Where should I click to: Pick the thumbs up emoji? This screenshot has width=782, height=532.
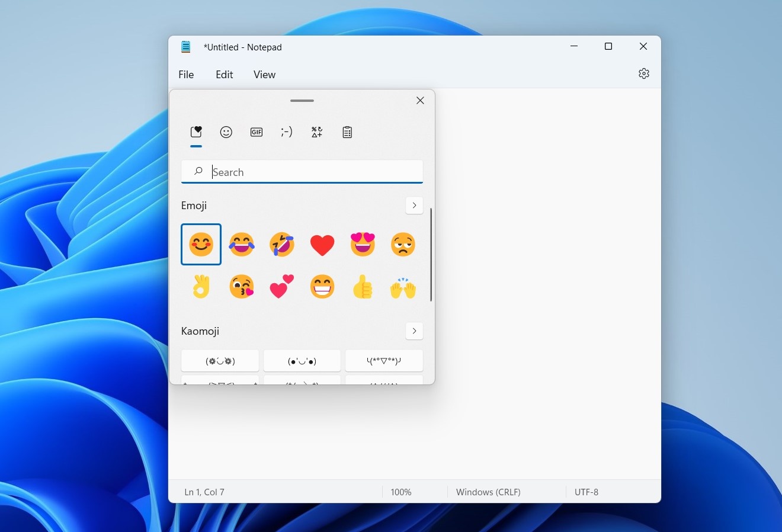coord(363,286)
